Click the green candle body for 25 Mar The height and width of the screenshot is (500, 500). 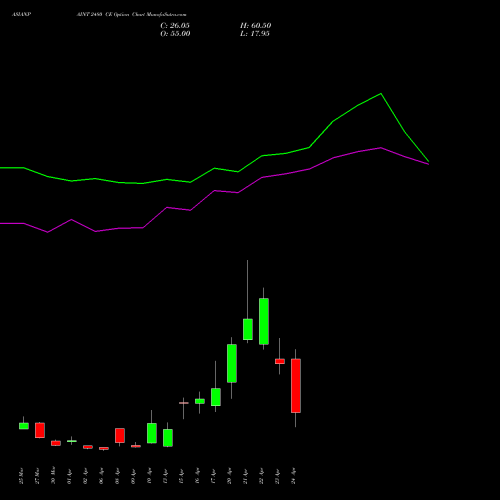pos(24,426)
